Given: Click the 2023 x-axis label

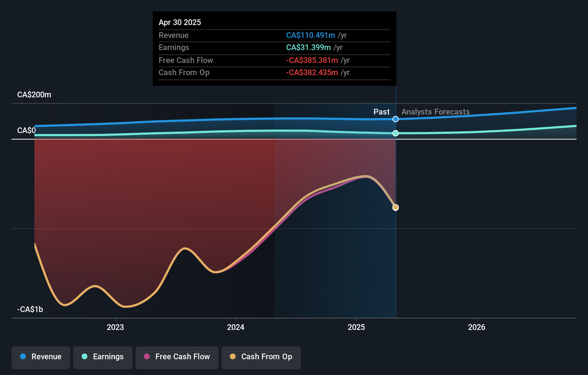Looking at the screenshot, I should [x=115, y=327].
